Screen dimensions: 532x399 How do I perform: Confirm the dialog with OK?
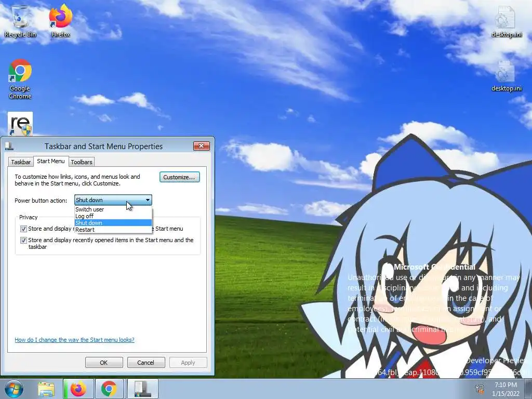[x=104, y=362]
